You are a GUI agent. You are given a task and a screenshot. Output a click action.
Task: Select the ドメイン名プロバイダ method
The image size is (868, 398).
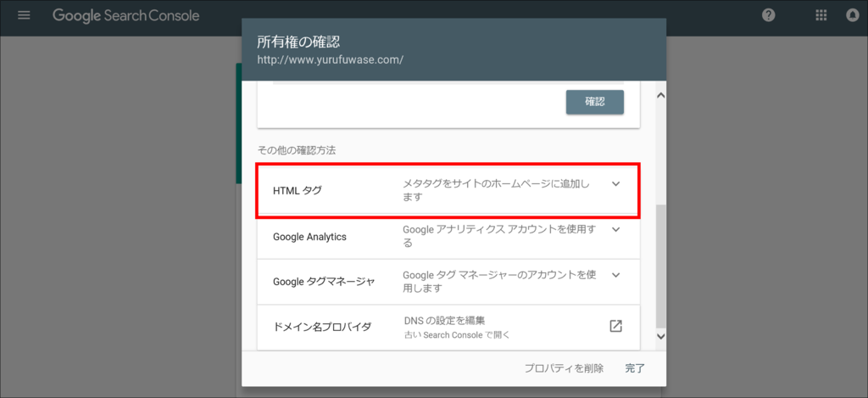[448, 327]
